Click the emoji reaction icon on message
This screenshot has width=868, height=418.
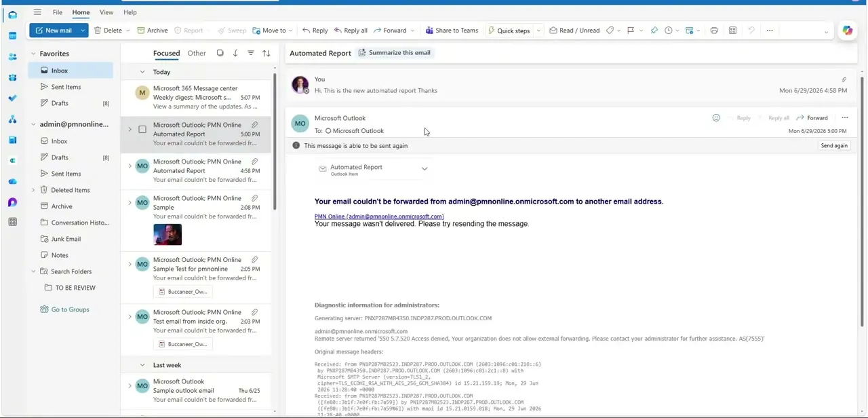coord(716,118)
